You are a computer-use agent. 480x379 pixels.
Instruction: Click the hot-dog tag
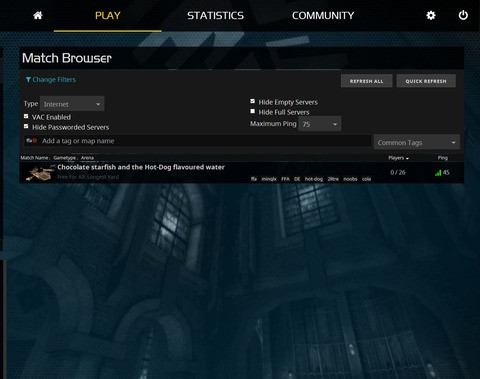[314, 179]
